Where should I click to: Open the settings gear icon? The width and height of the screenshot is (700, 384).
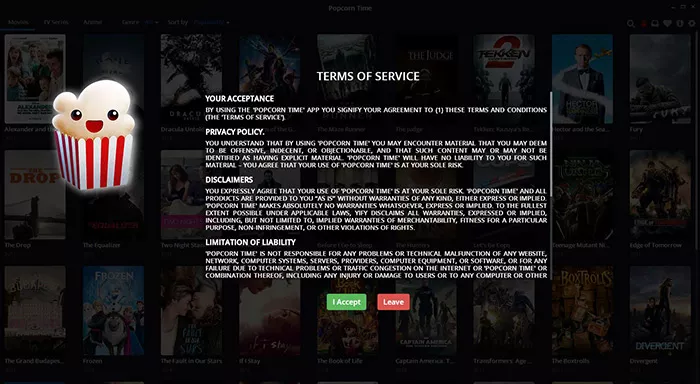(692, 23)
